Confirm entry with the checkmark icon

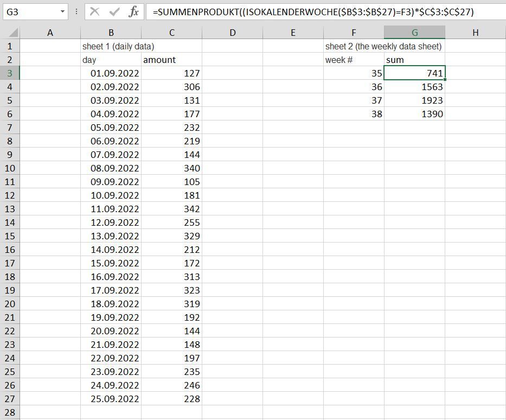pyautogui.click(x=114, y=12)
